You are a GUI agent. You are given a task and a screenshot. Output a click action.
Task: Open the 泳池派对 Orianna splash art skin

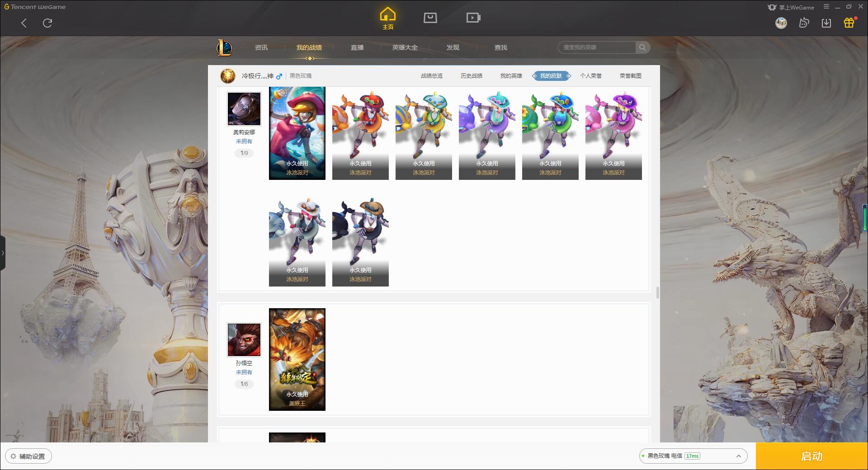(x=297, y=133)
